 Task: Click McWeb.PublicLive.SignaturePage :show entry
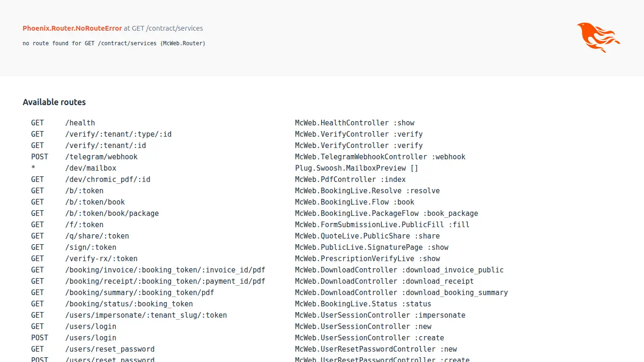coord(372,247)
